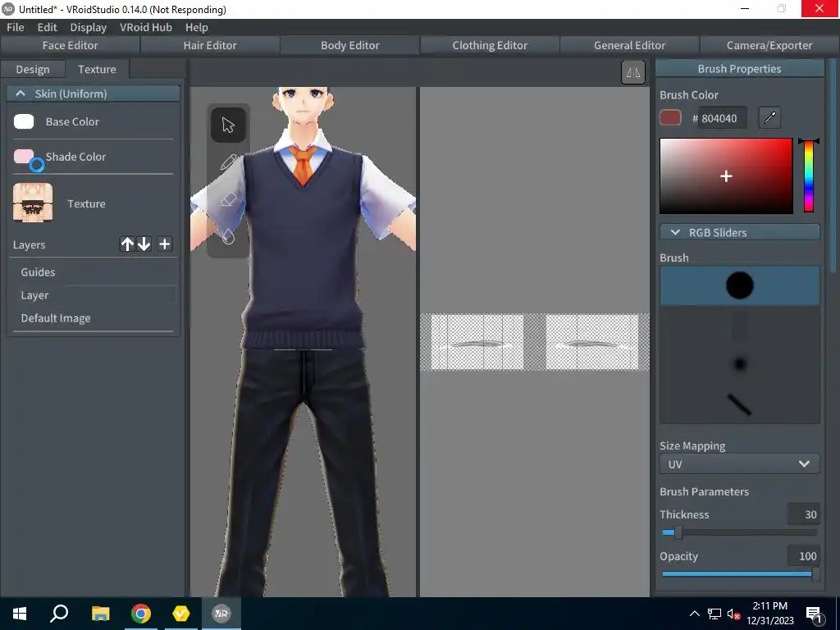Switch to the Clothing Editor tab
Image resolution: width=840 pixels, height=630 pixels.
click(x=490, y=46)
